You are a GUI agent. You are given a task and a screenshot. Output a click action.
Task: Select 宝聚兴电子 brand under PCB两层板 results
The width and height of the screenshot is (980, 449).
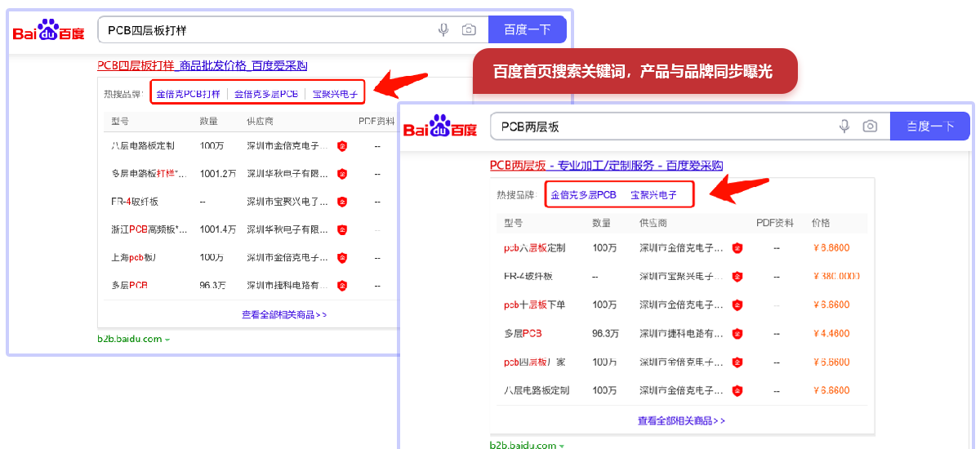click(x=653, y=195)
